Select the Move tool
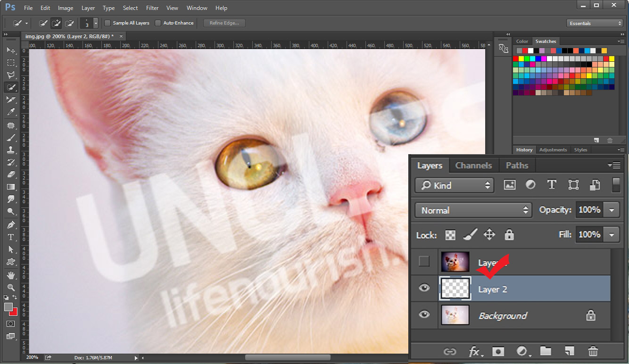 pyautogui.click(x=11, y=50)
